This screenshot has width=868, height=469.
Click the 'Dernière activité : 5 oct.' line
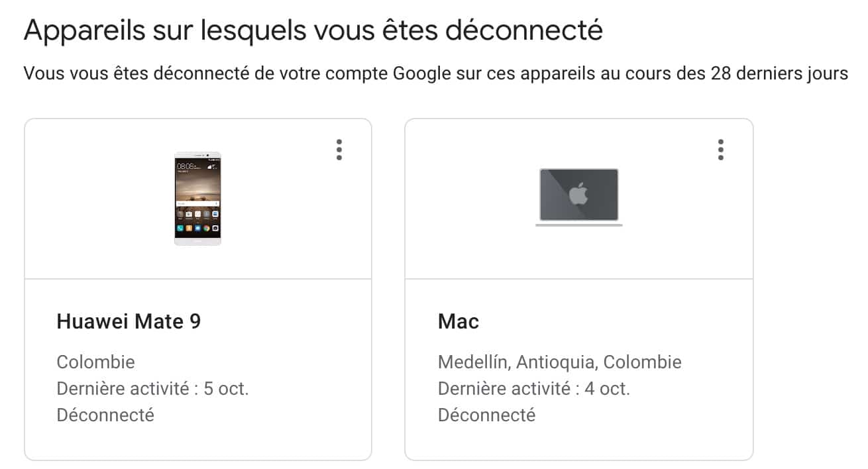pyautogui.click(x=152, y=389)
